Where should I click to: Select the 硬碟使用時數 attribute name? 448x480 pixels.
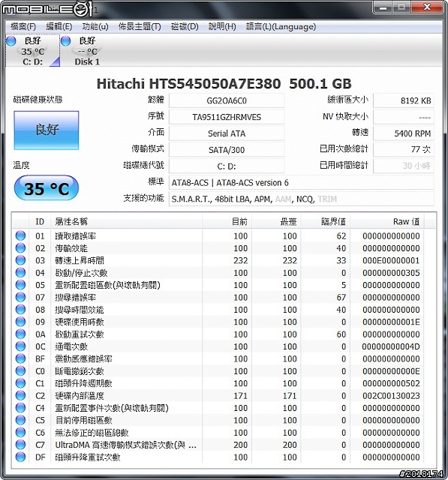pyautogui.click(x=80, y=322)
